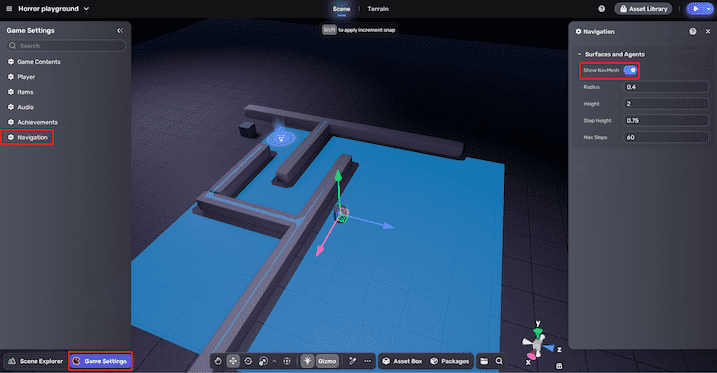This screenshot has height=373, width=717.
Task: Click the Radius input field
Action: [x=666, y=87]
